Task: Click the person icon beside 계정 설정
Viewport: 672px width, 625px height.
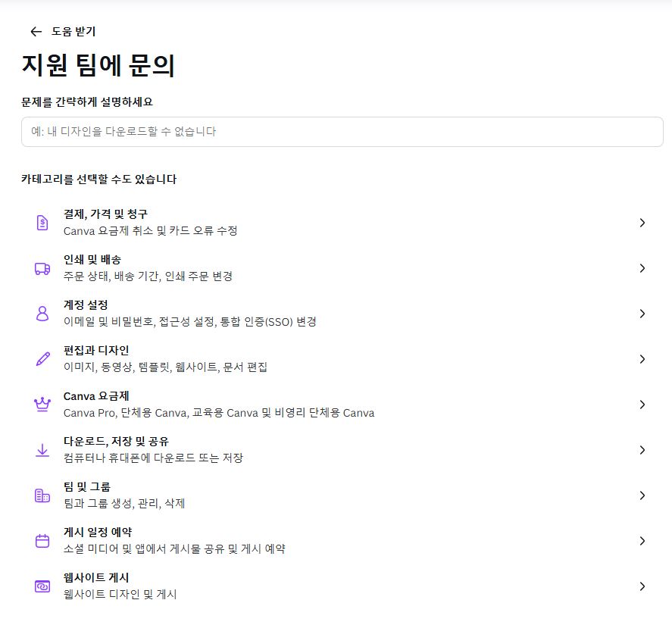Action: click(x=42, y=312)
